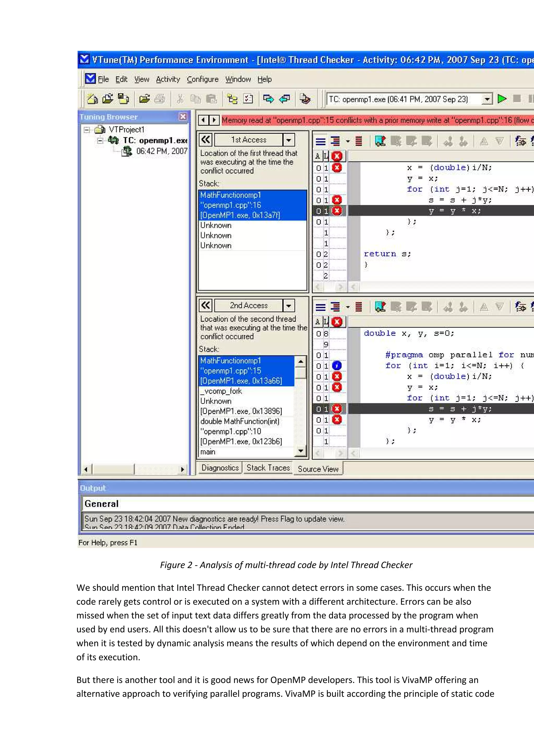The height and width of the screenshot is (756, 534).
Task: Open the 1st Access dropdown arrow
Action: click(x=289, y=140)
